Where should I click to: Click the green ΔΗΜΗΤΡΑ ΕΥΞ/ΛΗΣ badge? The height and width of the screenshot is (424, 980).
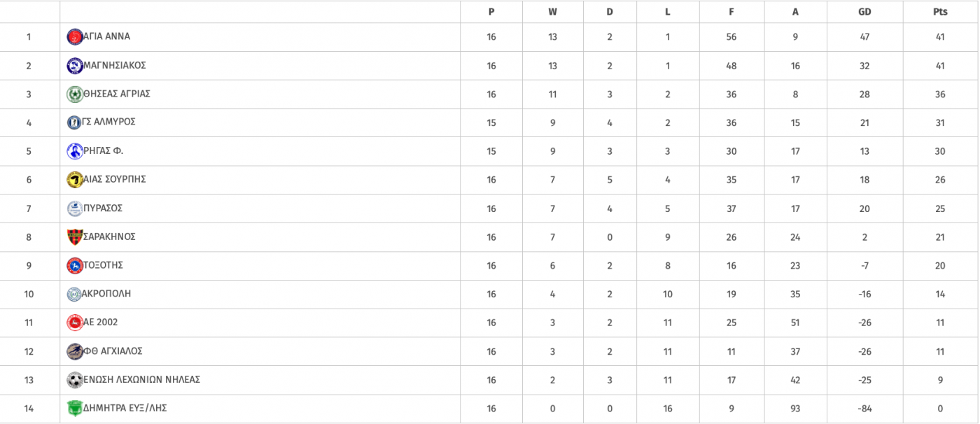click(x=75, y=409)
